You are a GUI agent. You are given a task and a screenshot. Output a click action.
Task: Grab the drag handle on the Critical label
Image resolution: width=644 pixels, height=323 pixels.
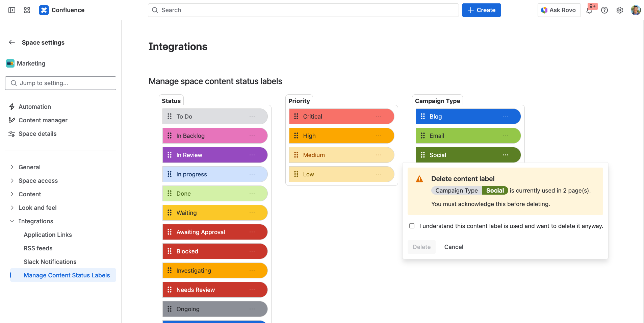[x=296, y=117]
